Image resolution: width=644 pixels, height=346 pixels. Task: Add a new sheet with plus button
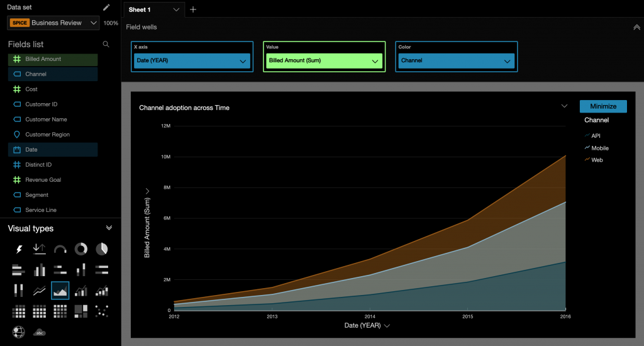pyautogui.click(x=193, y=9)
